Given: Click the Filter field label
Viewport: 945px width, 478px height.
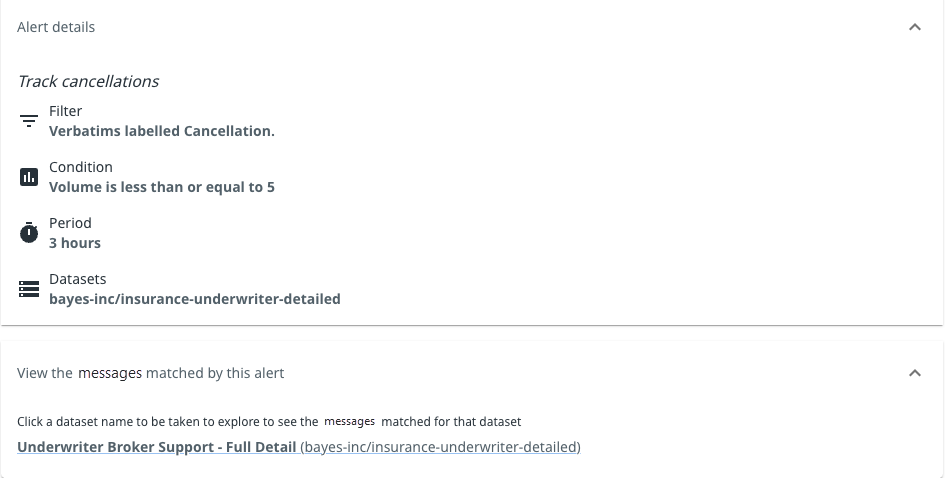Looking at the screenshot, I should coord(65,111).
